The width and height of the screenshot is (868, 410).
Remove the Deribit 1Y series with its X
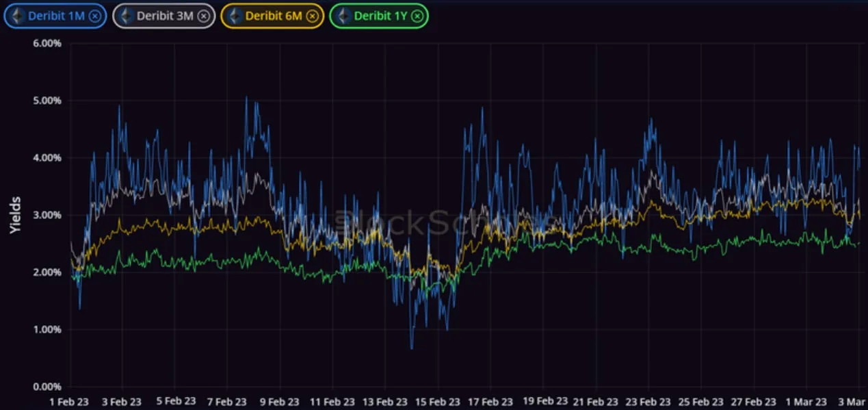(417, 16)
